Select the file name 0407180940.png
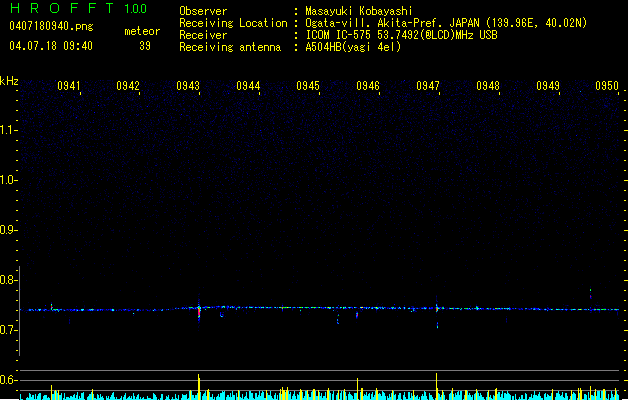This screenshot has height=400, width=629. 51,26
